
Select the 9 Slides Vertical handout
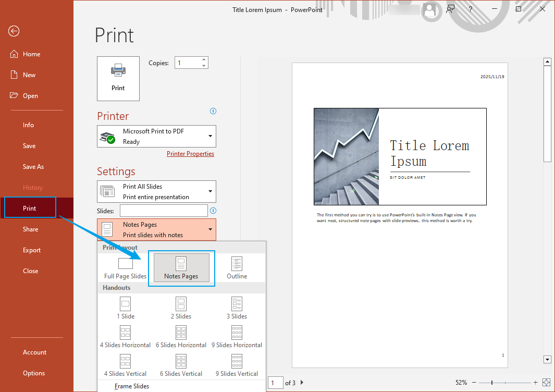[x=237, y=365]
